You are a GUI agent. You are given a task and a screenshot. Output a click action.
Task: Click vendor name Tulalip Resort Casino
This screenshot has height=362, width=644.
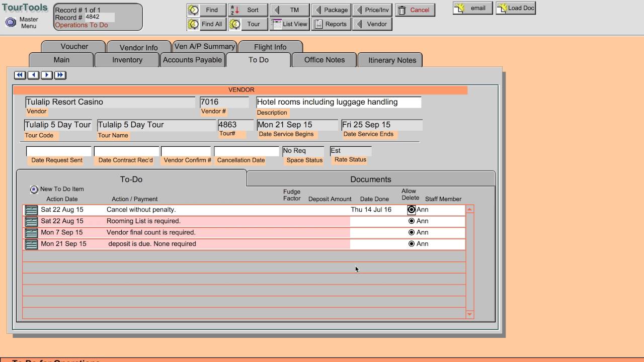(x=110, y=102)
